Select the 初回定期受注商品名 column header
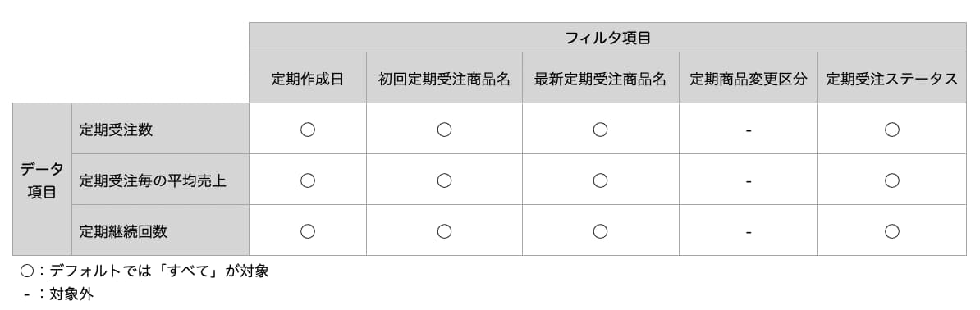 [x=444, y=78]
